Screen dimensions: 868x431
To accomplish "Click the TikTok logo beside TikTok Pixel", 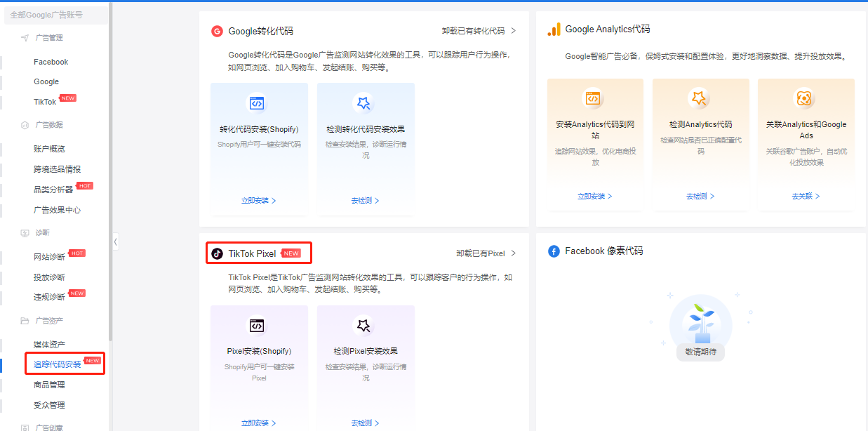I will [x=218, y=253].
